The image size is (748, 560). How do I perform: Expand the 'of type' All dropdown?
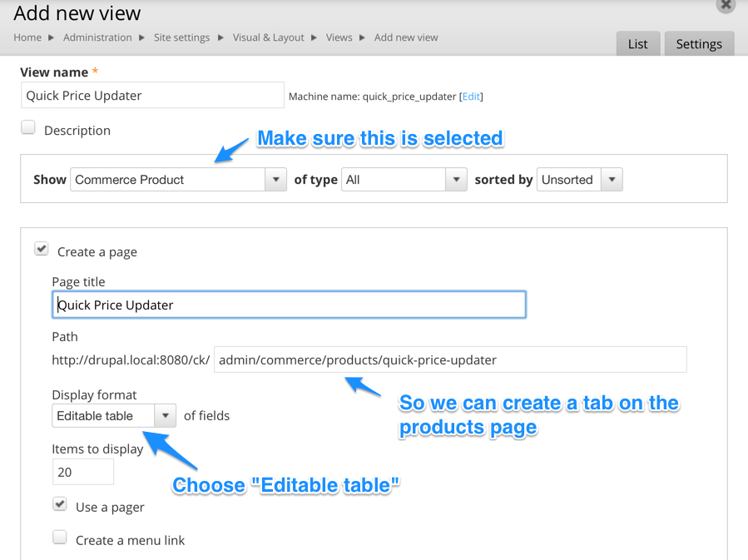[x=404, y=180]
